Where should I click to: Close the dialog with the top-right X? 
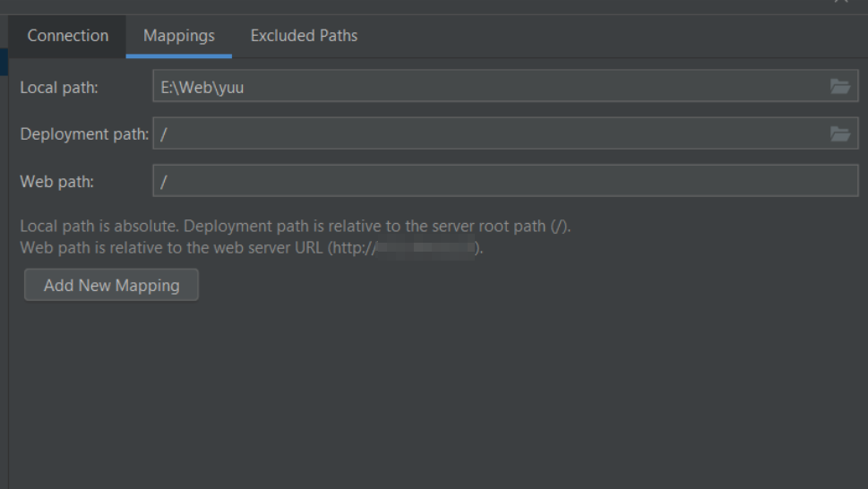841,3
